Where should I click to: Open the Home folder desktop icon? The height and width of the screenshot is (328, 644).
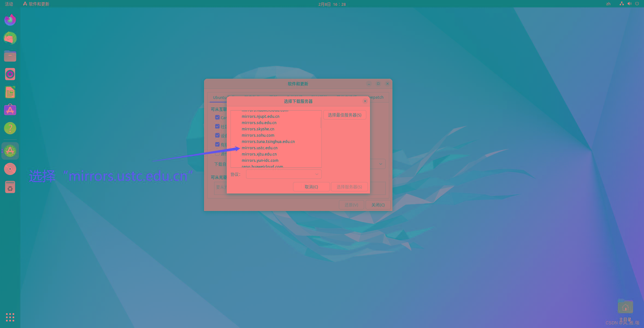625,307
